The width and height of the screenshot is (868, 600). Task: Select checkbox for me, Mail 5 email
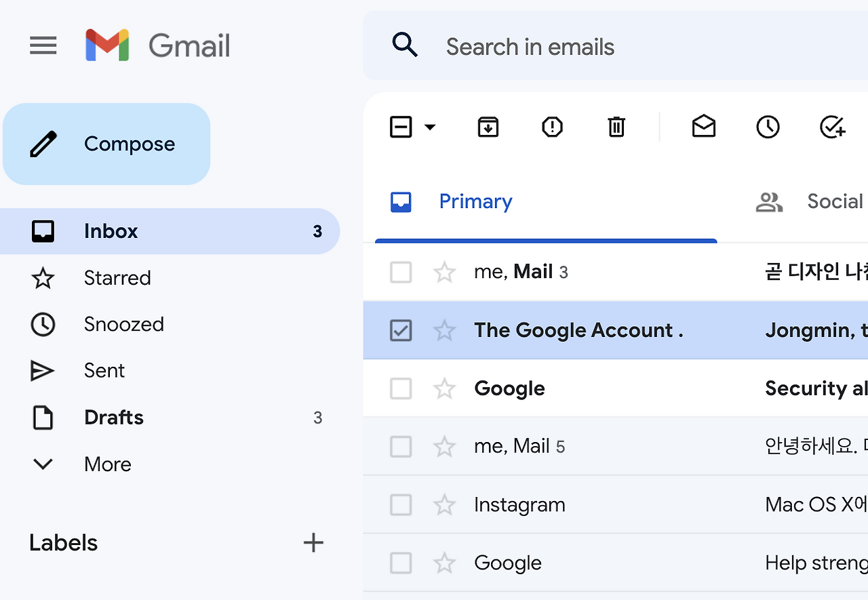click(401, 447)
